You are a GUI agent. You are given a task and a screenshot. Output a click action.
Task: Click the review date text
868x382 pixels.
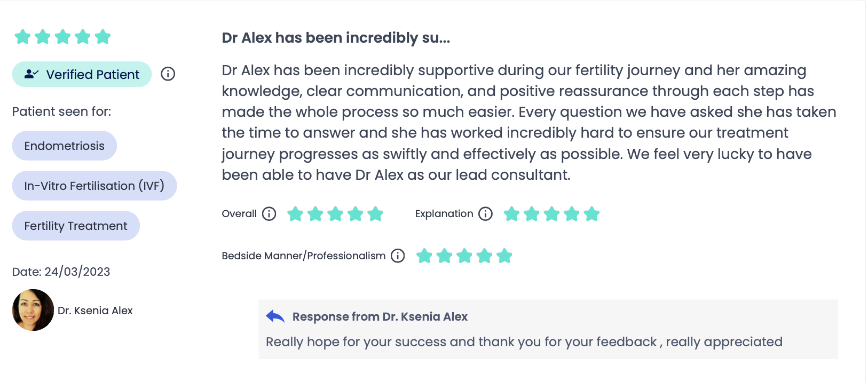pyautogui.click(x=61, y=272)
